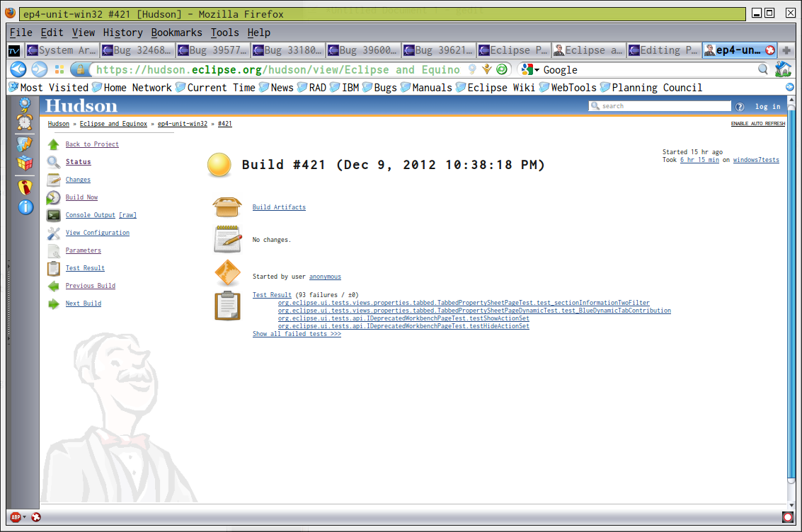Click the lightning chart icon in left strip

25,144
